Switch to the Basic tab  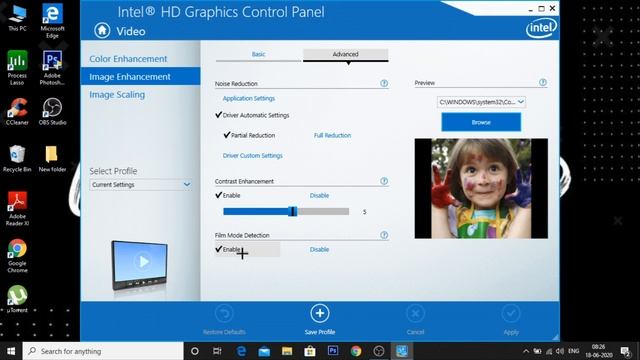[x=258, y=54]
